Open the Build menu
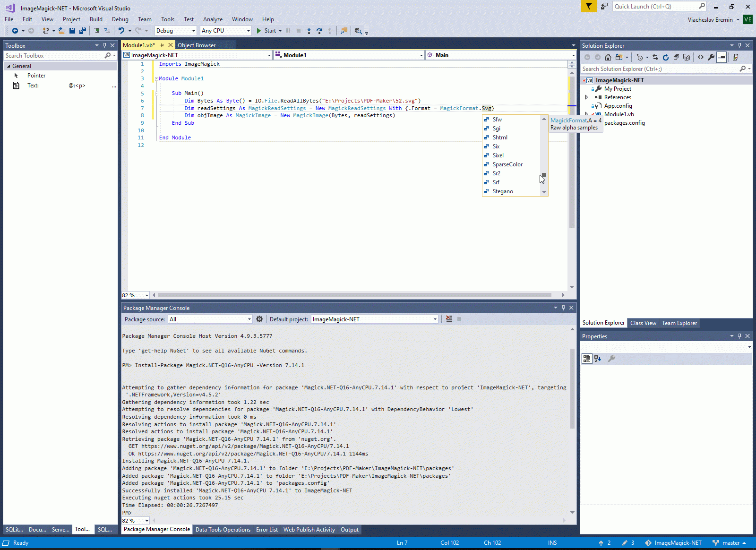756x550 pixels. pyautogui.click(x=96, y=19)
